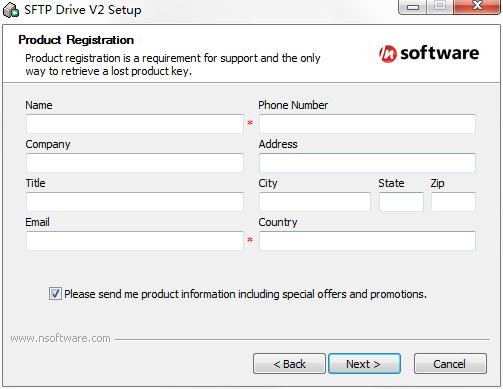Click the Address input field

coord(367,163)
